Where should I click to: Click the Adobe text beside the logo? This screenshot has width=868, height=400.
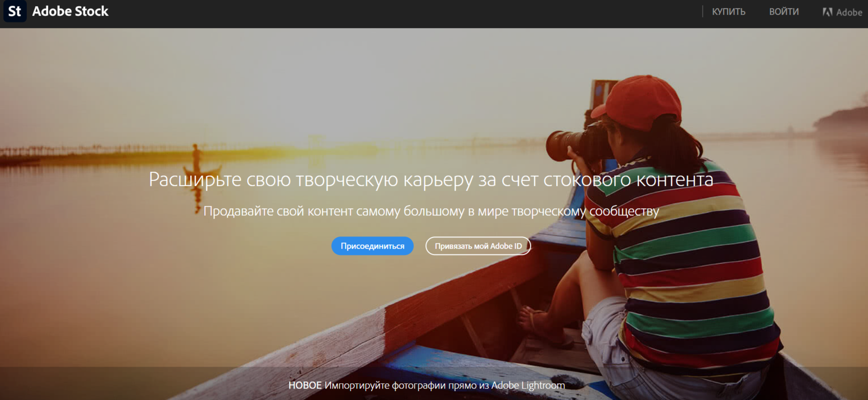coord(849,12)
